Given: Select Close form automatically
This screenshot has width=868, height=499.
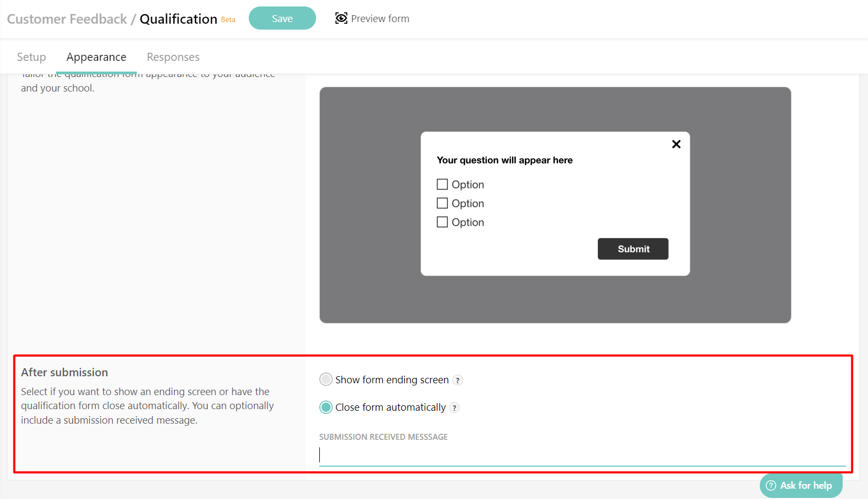Looking at the screenshot, I should pos(325,407).
